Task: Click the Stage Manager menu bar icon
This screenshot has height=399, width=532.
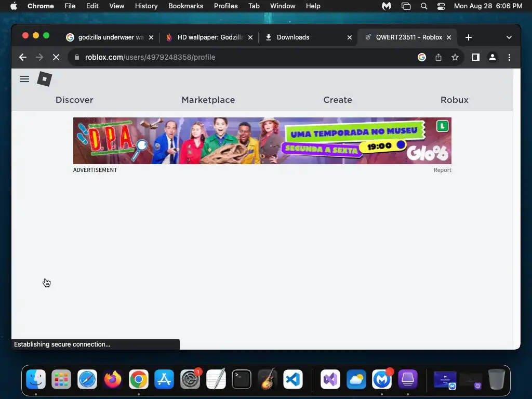Action: tap(406, 6)
